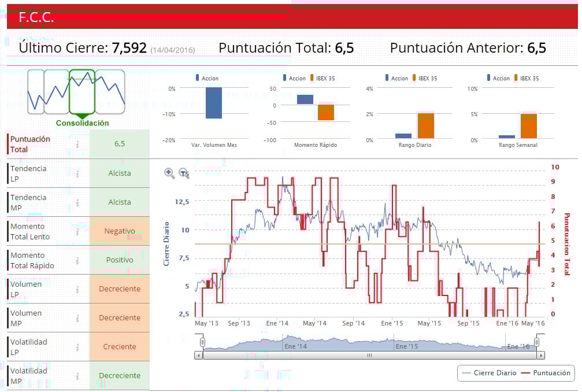582x392 pixels.
Task: Click the zoom out magnifier on the chart
Action: pyautogui.click(x=184, y=173)
